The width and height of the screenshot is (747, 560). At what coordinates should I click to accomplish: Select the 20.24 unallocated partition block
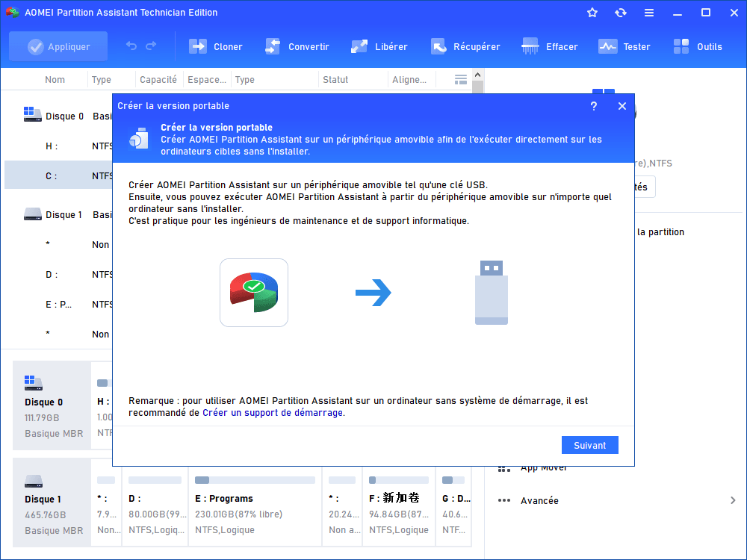pyautogui.click(x=343, y=506)
